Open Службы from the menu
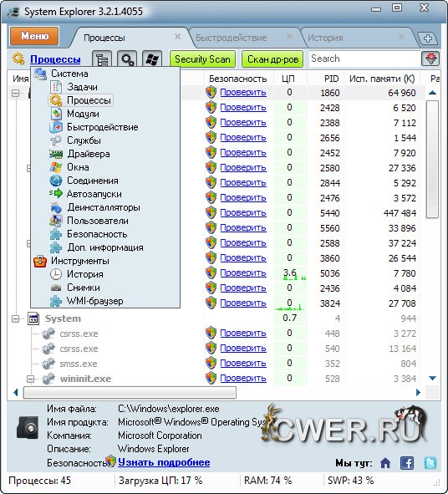 click(84, 140)
